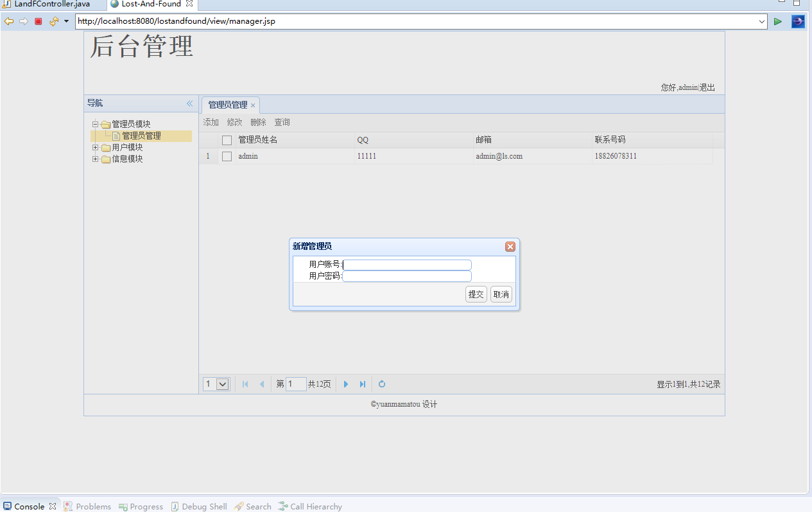Collapse the 导航 navigation panel
Screen dimensions: 812x512
point(189,103)
